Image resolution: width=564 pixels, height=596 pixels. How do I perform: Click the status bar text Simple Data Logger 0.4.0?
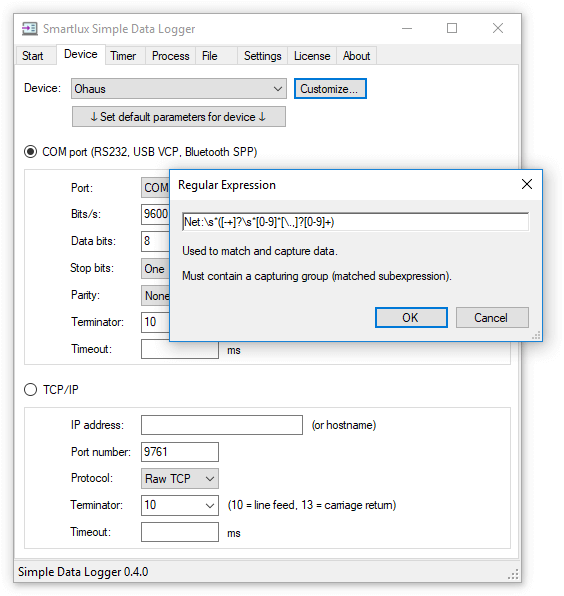(83, 572)
